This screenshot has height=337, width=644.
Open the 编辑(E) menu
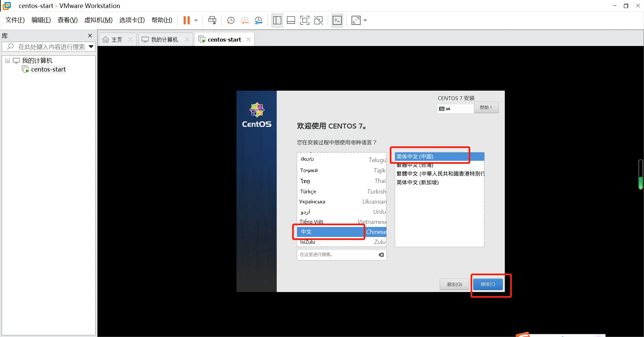click(41, 20)
